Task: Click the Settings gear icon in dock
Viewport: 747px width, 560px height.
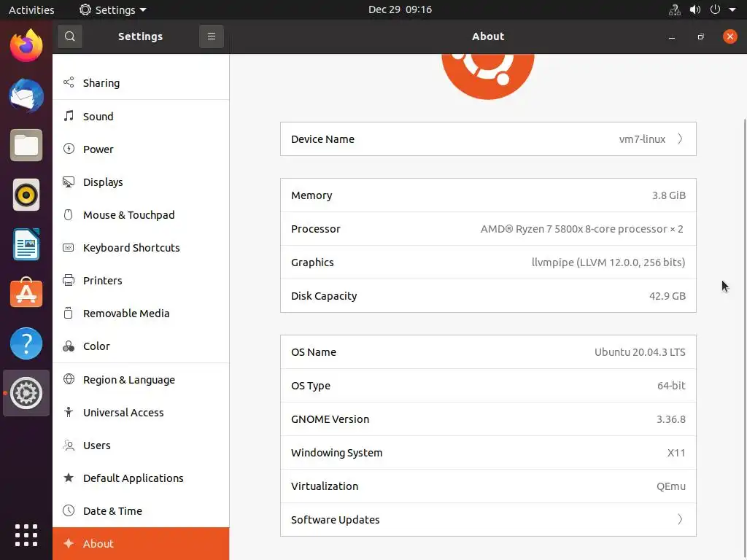Action: tap(26, 393)
